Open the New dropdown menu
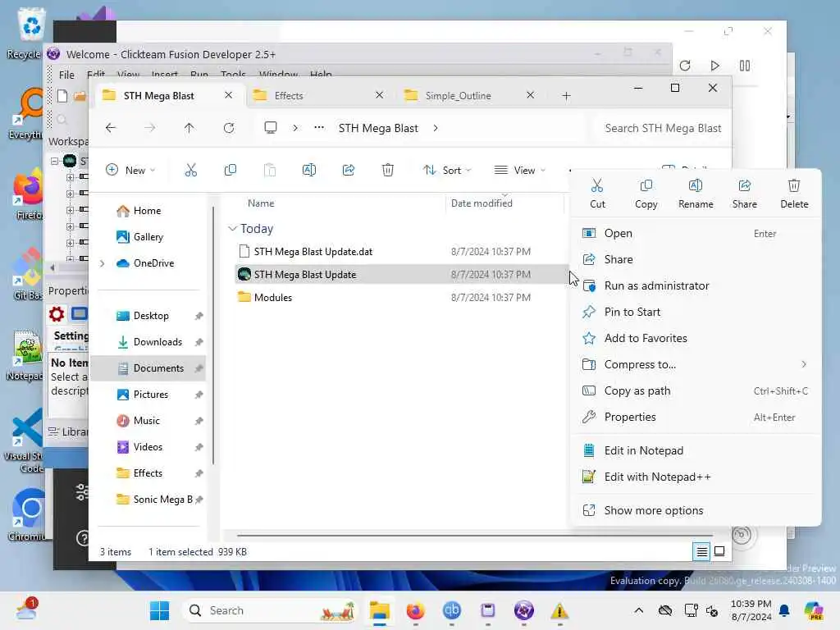Viewport: 840px width, 630px height. pos(130,171)
